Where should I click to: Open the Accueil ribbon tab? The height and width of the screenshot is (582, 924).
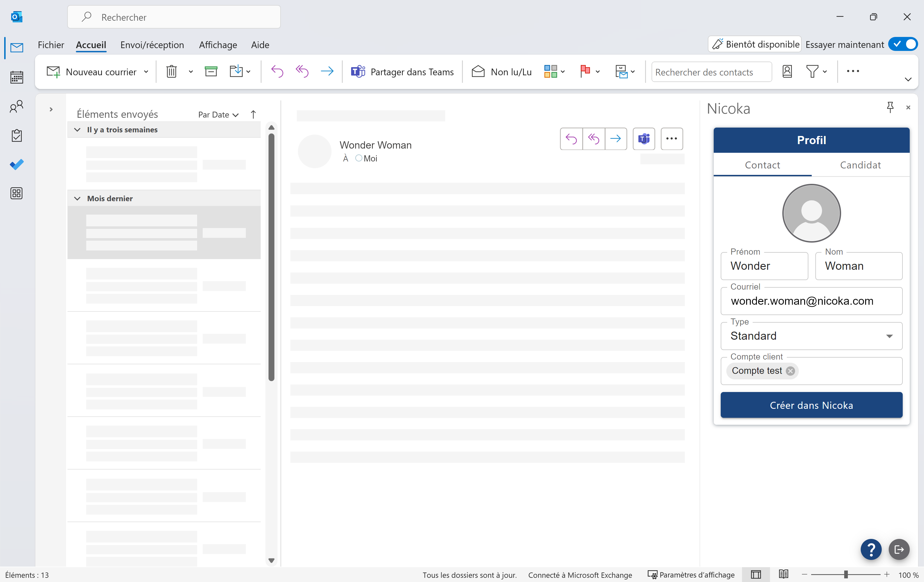tap(91, 45)
